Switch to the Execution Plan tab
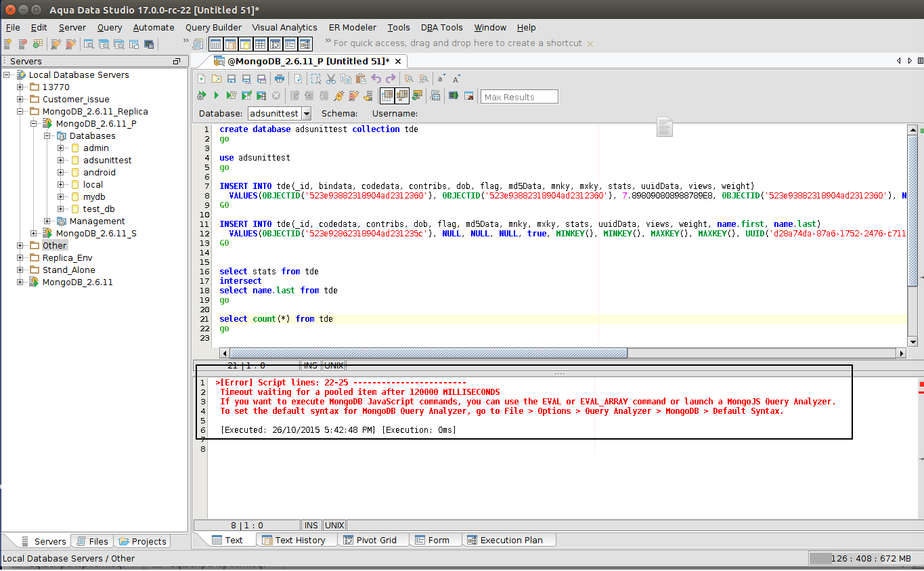The height and width of the screenshot is (571, 924). click(506, 540)
